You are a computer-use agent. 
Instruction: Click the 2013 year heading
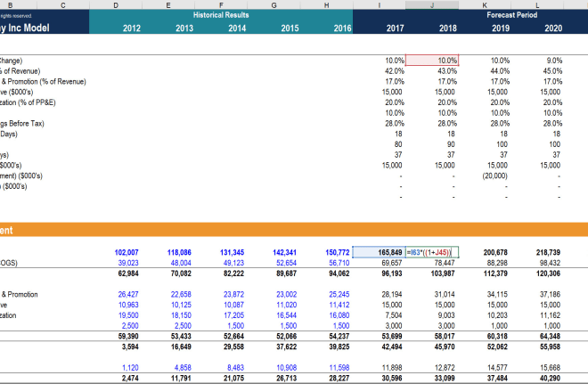click(184, 29)
